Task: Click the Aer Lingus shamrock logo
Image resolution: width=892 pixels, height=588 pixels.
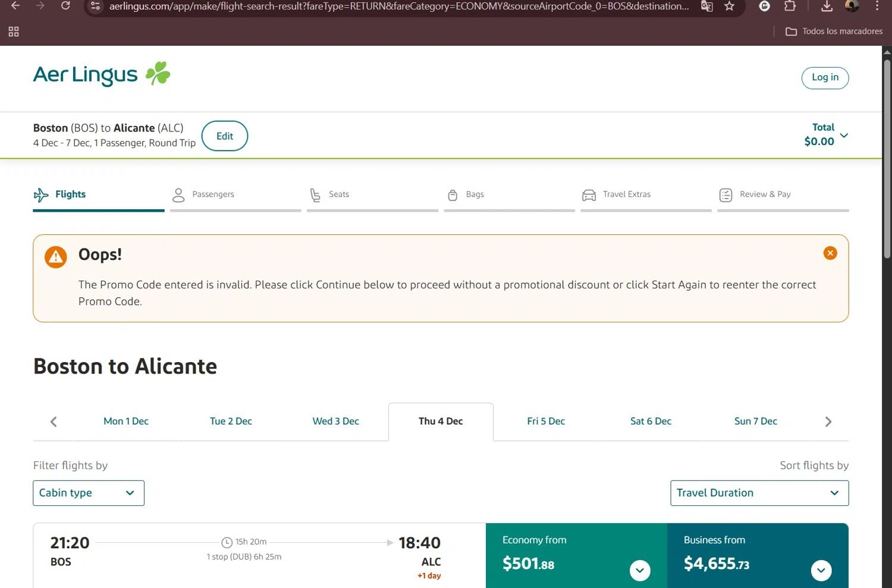Action: pos(102,74)
